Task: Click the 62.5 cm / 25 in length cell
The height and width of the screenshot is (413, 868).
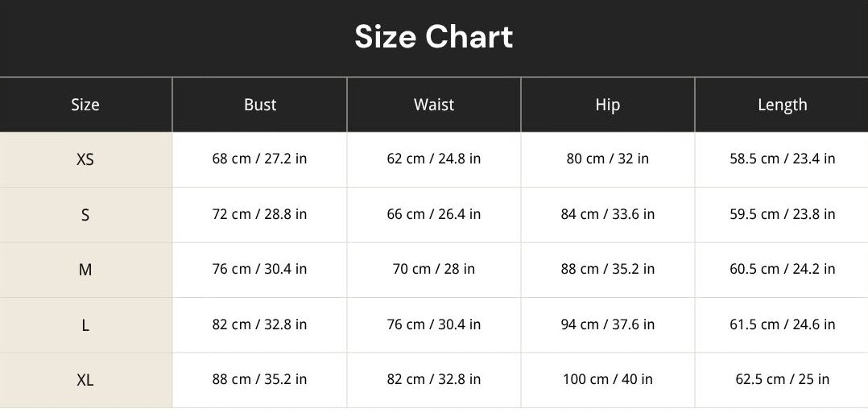Action: [782, 379]
